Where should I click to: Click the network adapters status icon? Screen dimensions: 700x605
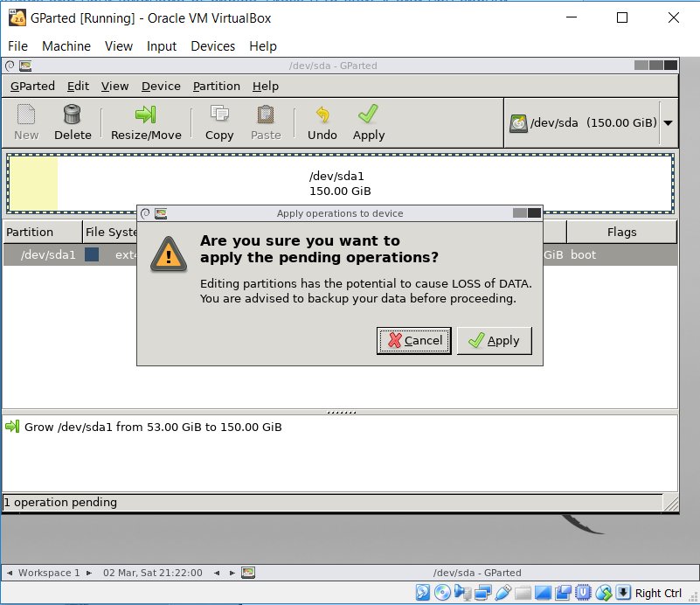(483, 593)
